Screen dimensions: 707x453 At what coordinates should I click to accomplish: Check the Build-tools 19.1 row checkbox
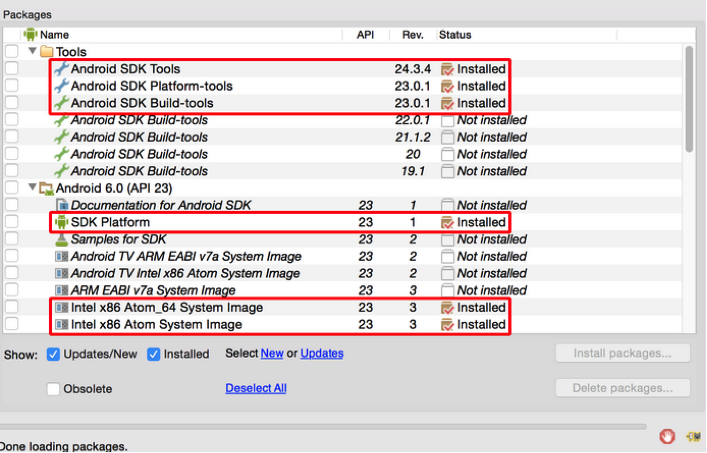[12, 171]
